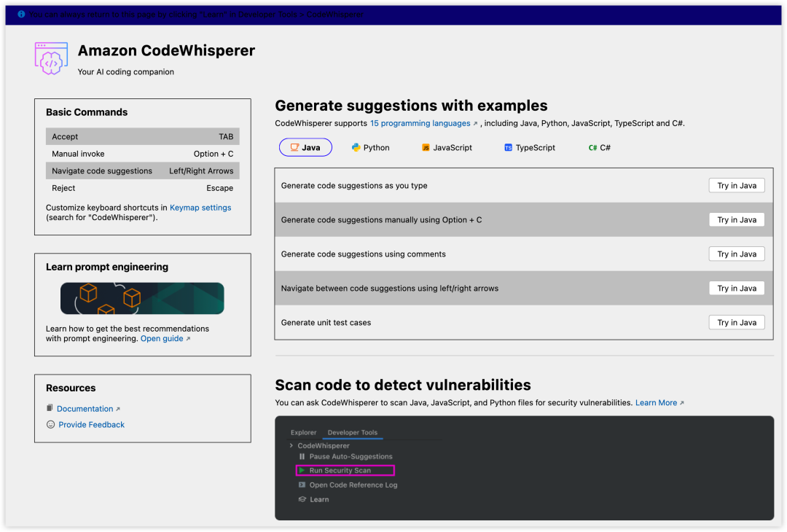Image resolution: width=787 pixels, height=532 pixels.
Task: Try in Java for suggestions as you type
Action: (737, 186)
